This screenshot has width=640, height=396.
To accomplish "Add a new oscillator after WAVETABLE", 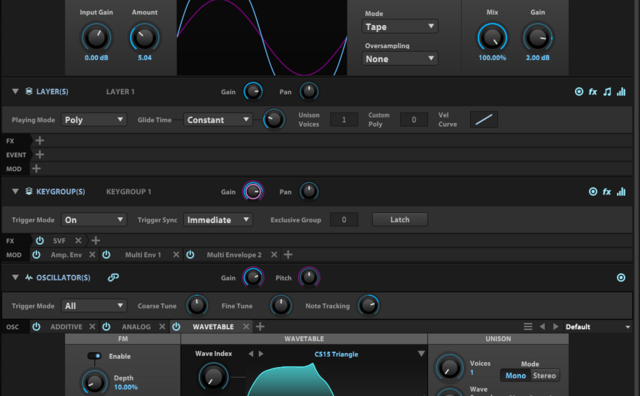I will point(260,327).
